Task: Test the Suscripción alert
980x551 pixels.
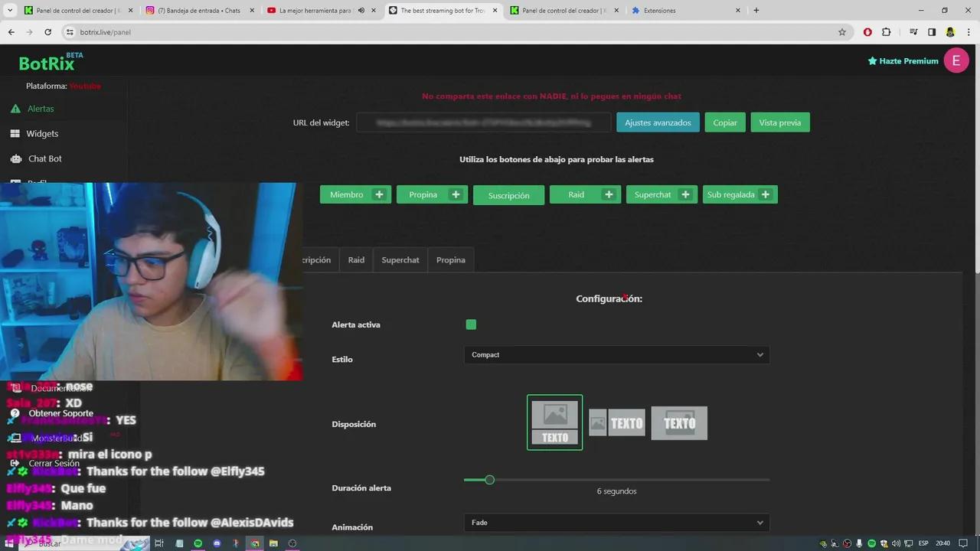Action: point(508,195)
